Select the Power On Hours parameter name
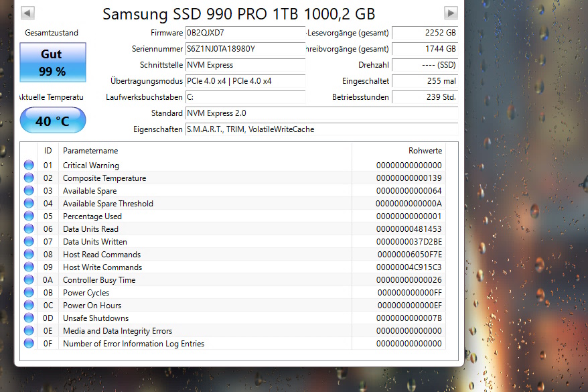 (92, 306)
